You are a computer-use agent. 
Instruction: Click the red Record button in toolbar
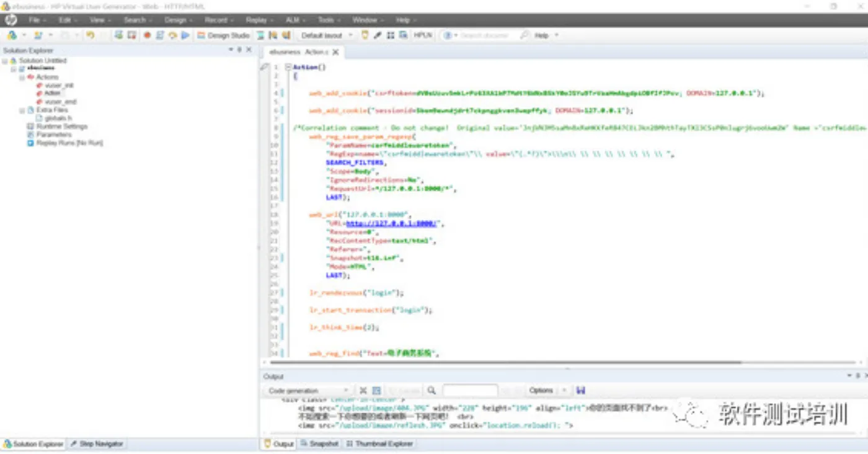coord(148,35)
